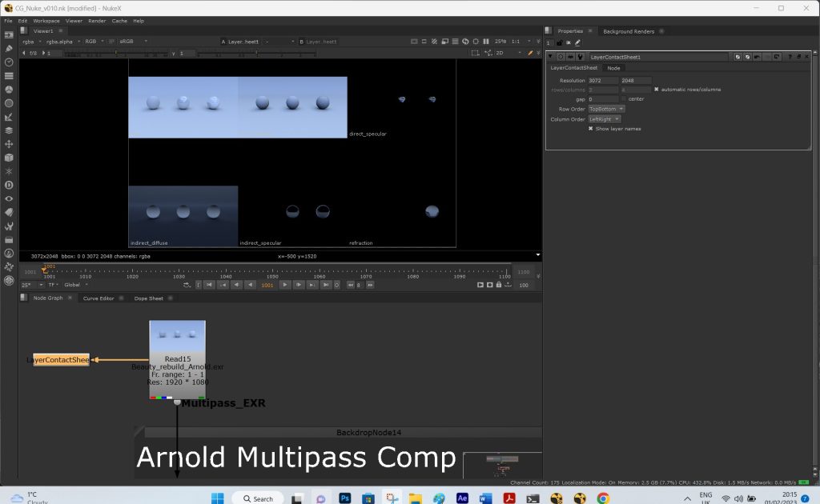This screenshot has height=504, width=820.
Task: Click the gap value input field
Action: [603, 98]
